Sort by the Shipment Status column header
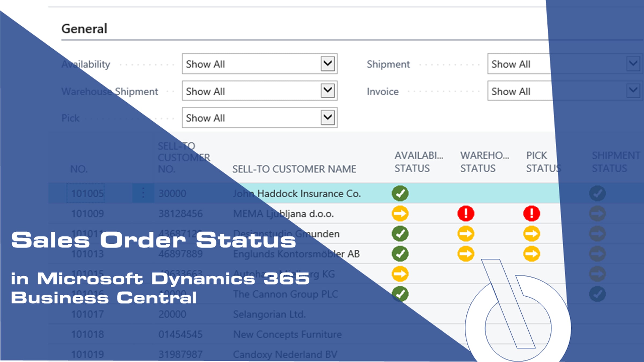Viewport: 644px width, 362px height. 616,162
